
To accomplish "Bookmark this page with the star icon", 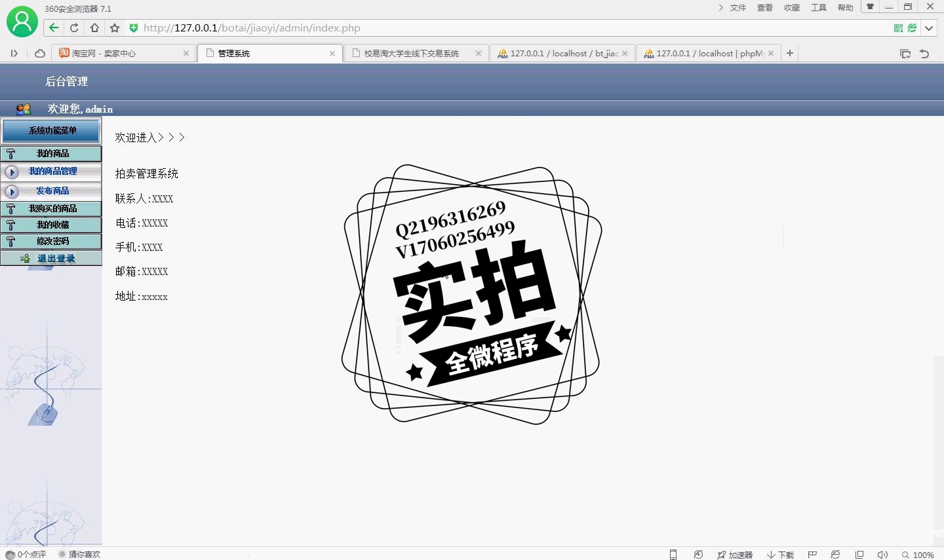I will click(x=115, y=28).
